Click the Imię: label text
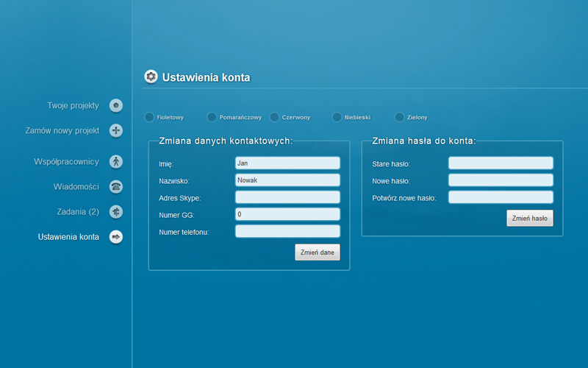This screenshot has width=588, height=368. coord(166,164)
